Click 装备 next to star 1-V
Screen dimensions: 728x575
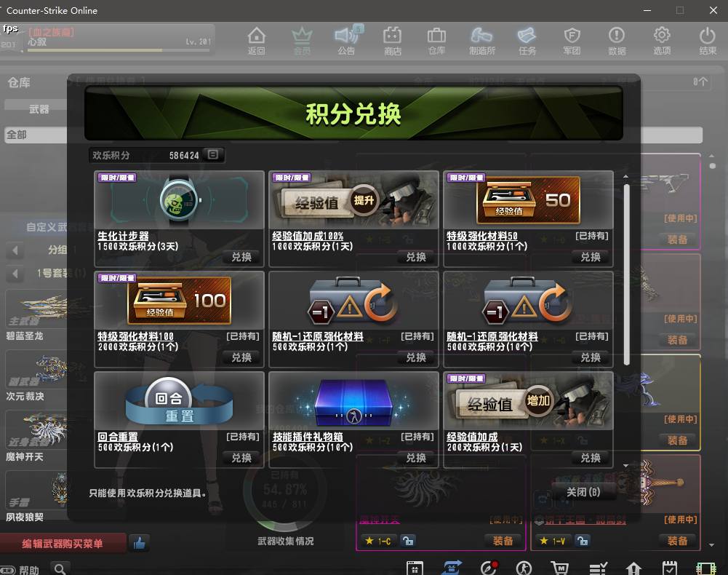677,541
